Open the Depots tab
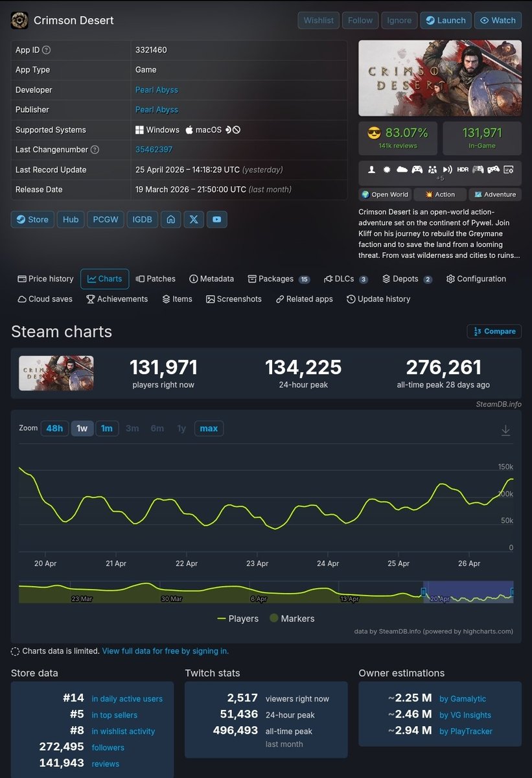The width and height of the screenshot is (532, 778). (x=407, y=279)
